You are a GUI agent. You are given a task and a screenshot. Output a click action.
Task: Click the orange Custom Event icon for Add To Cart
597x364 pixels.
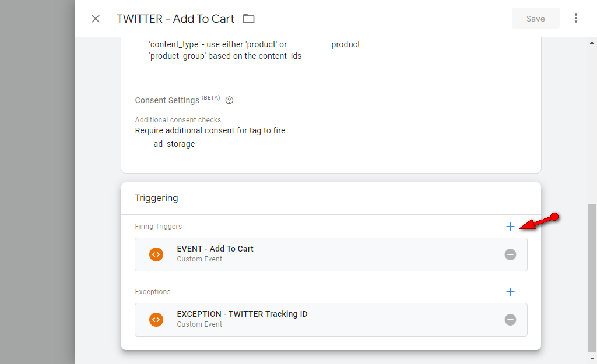click(156, 255)
